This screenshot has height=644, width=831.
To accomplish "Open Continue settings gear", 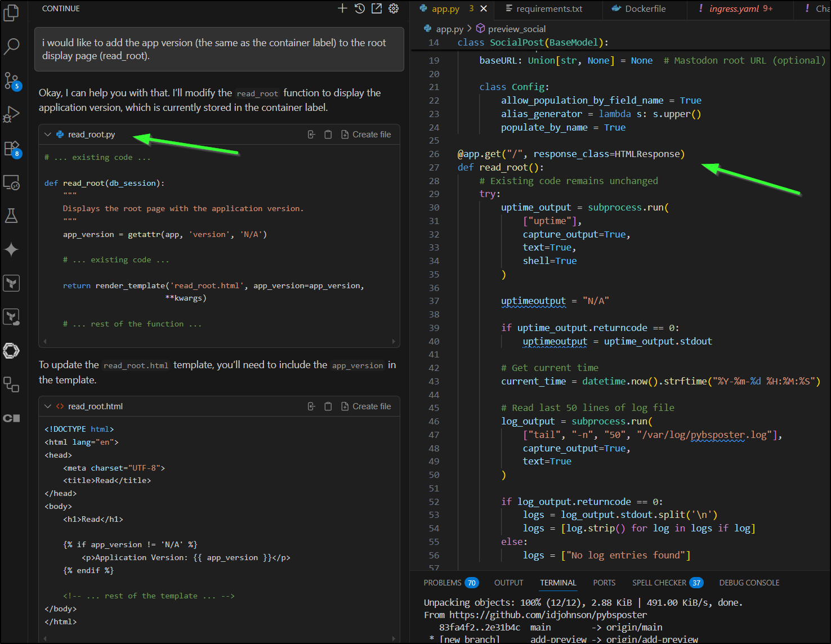I will click(394, 8).
